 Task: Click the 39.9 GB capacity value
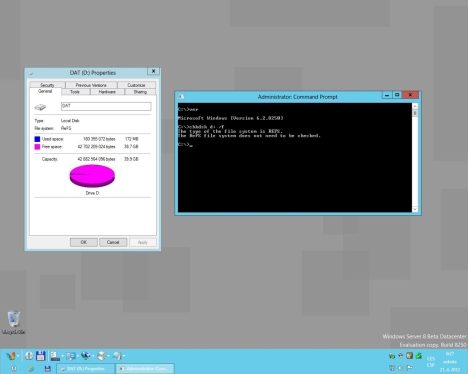[131, 159]
